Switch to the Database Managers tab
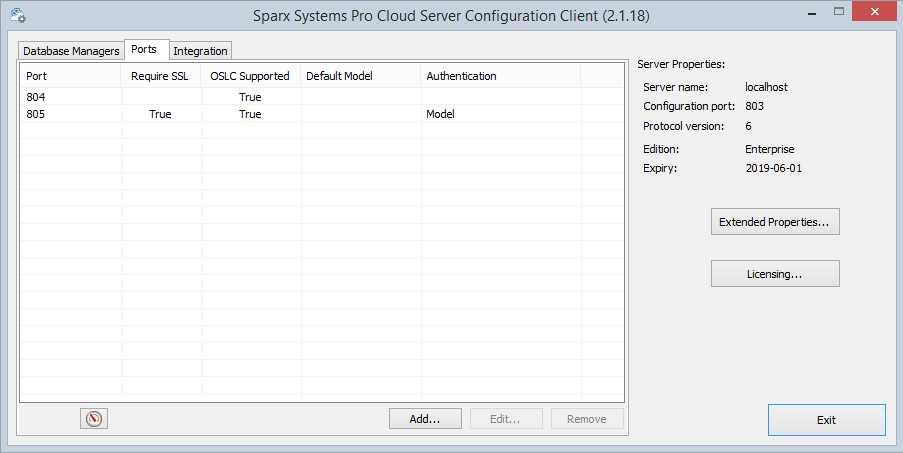 (x=71, y=51)
